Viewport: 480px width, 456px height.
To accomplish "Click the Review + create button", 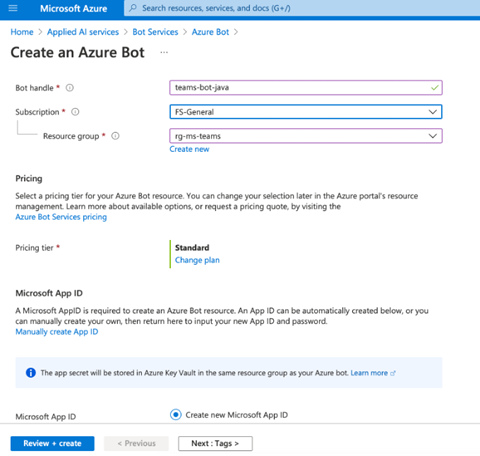I will click(x=52, y=443).
